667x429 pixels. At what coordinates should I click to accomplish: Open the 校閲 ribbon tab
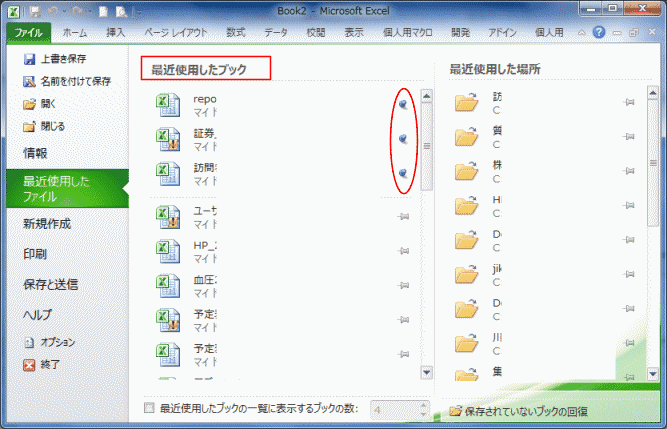point(316,33)
